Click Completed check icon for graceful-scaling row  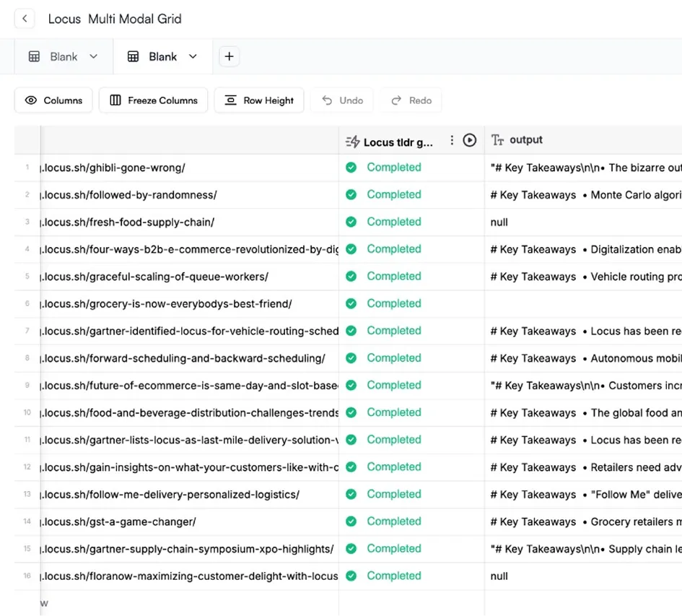pyautogui.click(x=351, y=277)
